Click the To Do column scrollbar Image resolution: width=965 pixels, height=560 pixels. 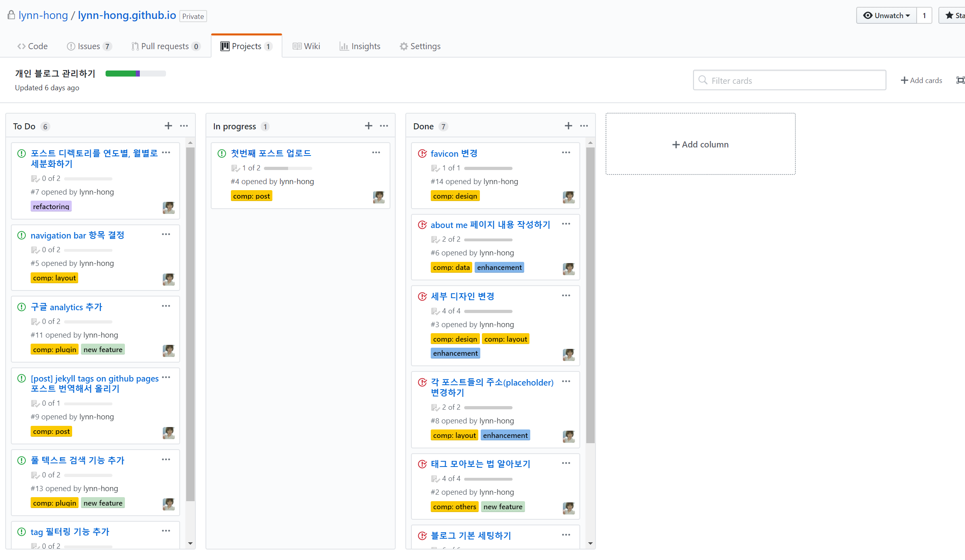pos(190,324)
